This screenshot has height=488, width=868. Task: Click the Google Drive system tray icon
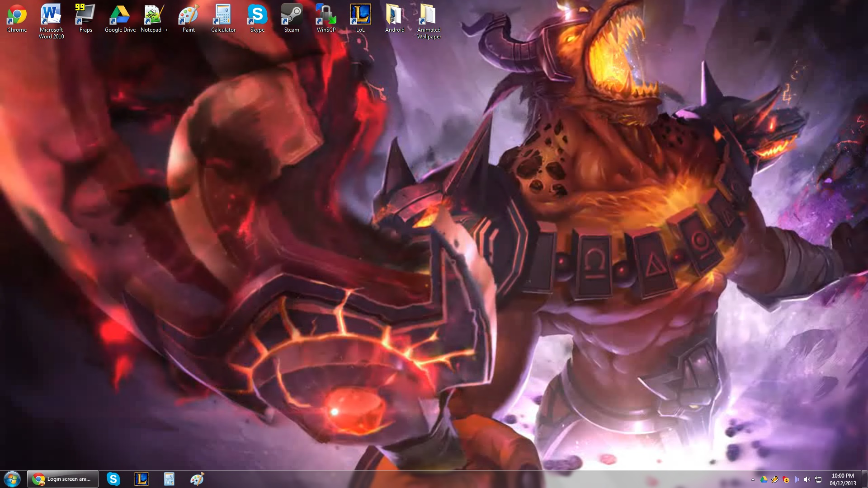click(x=764, y=479)
